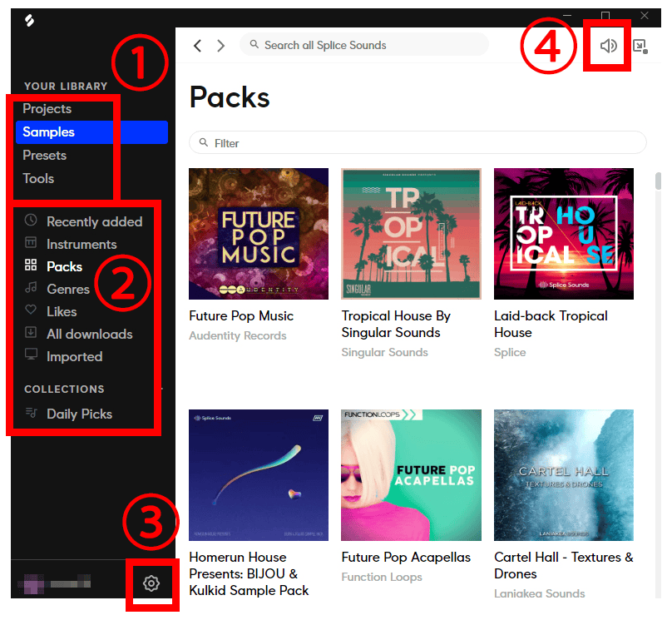Screen dimensions: 672x625
Task: Click the All downloads icon
Action: (x=31, y=332)
